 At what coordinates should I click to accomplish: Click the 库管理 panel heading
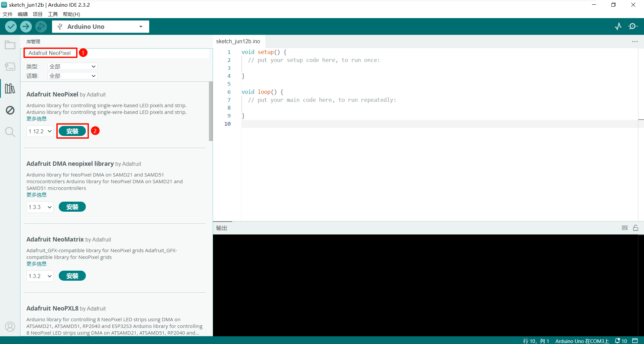33,42
